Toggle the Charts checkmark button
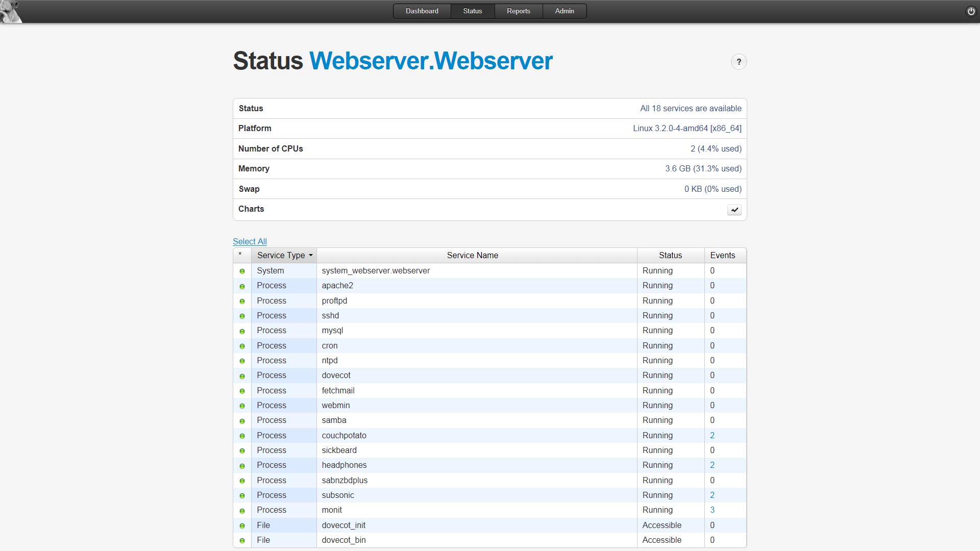This screenshot has height=551, width=980. click(x=734, y=210)
